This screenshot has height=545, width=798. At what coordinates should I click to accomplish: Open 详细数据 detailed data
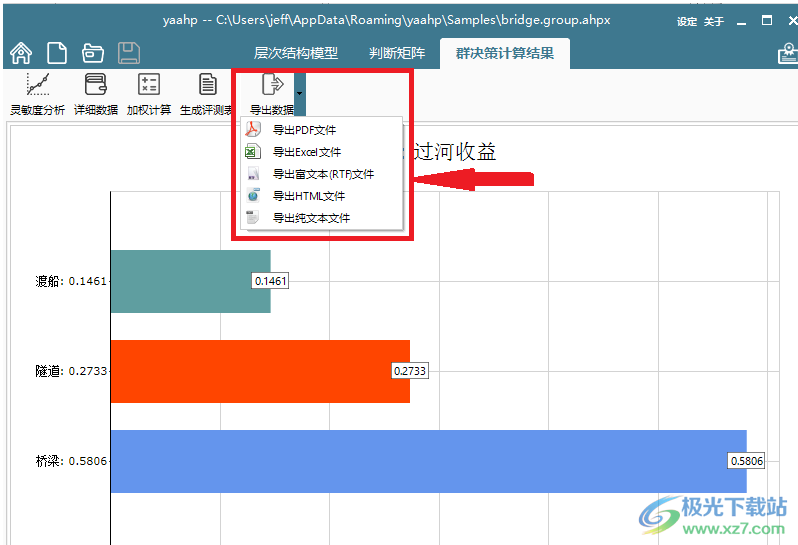[96, 95]
